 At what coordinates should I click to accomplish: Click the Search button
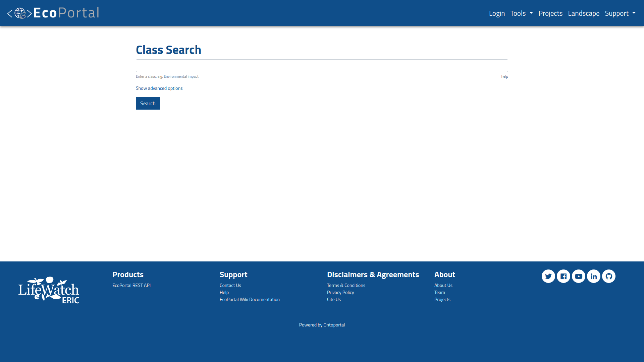(x=148, y=103)
